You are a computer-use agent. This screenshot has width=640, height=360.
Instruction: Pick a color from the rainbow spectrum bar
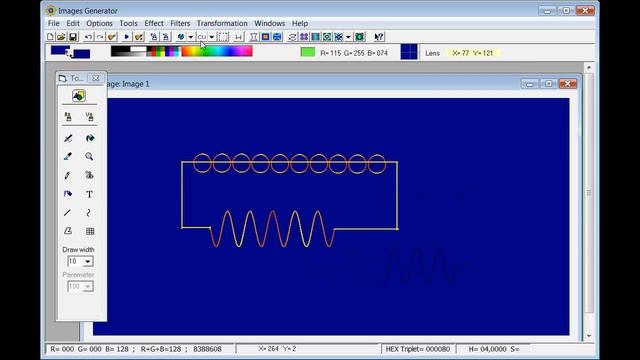click(x=217, y=51)
